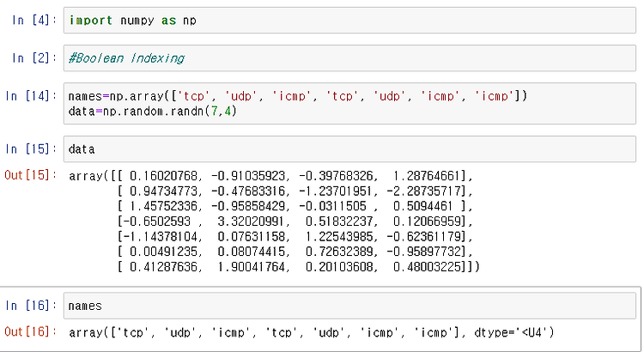Click the 'In [14]:' prompt label
Image resolution: width=644 pixels, height=352 pixels.
click(x=31, y=96)
